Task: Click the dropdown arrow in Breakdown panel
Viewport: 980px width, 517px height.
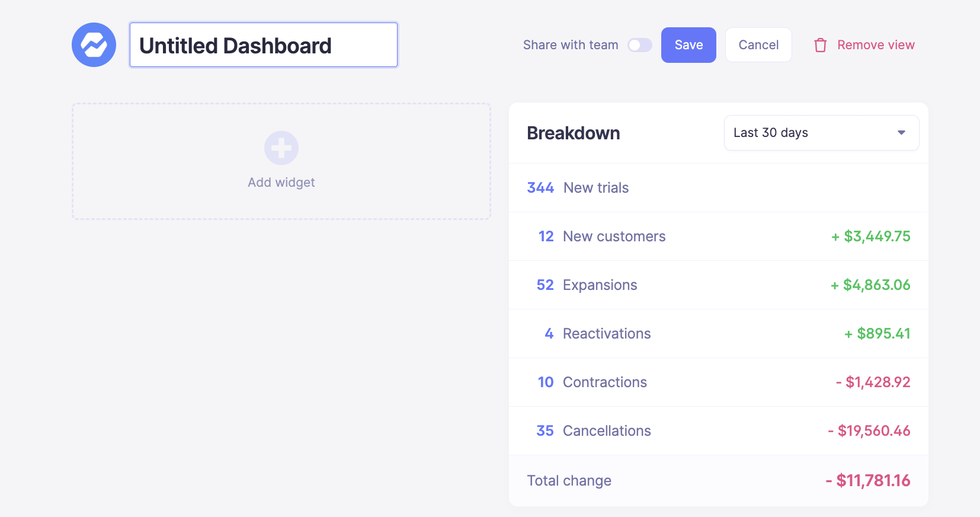Action: 901,133
